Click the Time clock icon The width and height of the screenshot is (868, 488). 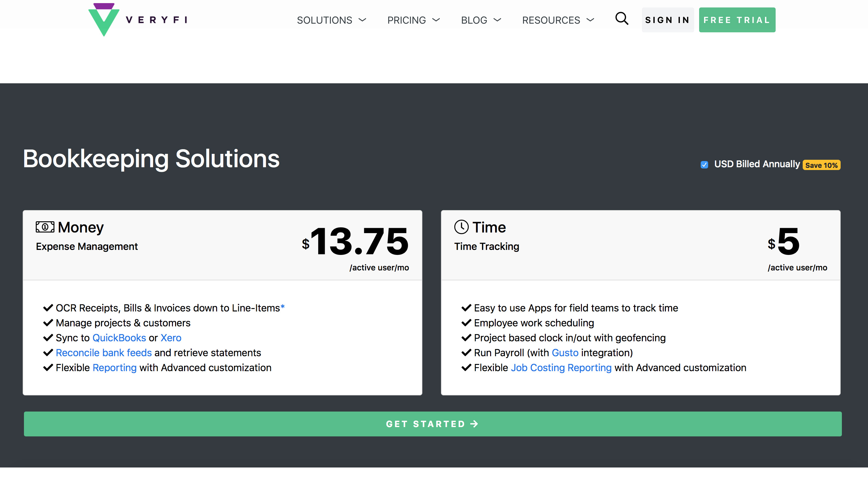tap(461, 227)
